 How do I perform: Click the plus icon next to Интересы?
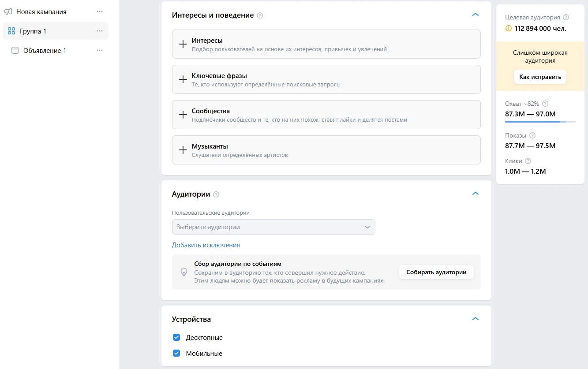(x=183, y=44)
